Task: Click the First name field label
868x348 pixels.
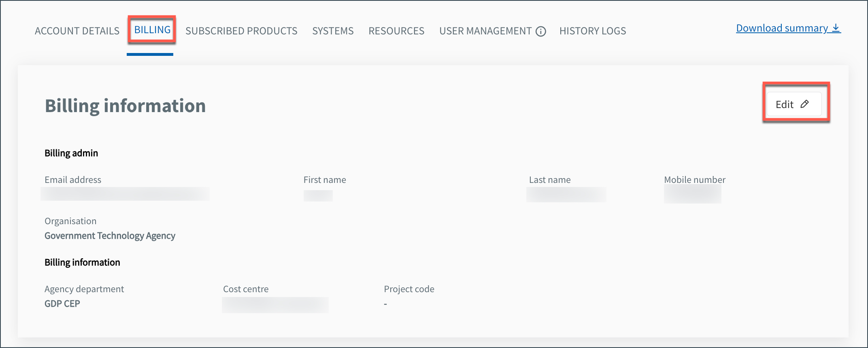Action: tap(325, 180)
